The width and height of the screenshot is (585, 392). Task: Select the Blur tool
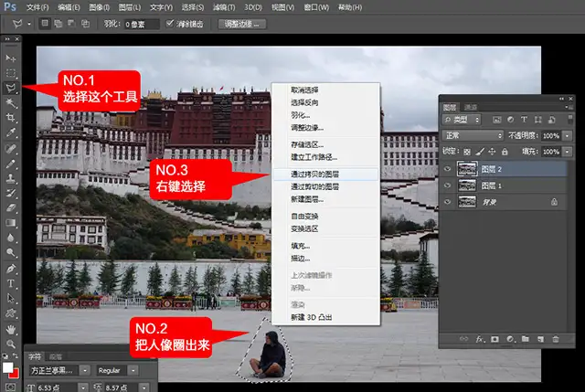pos(10,238)
